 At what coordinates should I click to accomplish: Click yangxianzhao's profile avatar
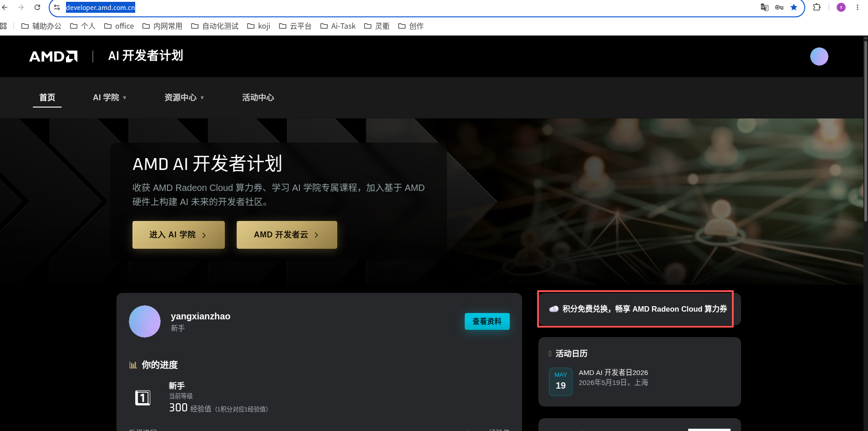click(x=145, y=321)
